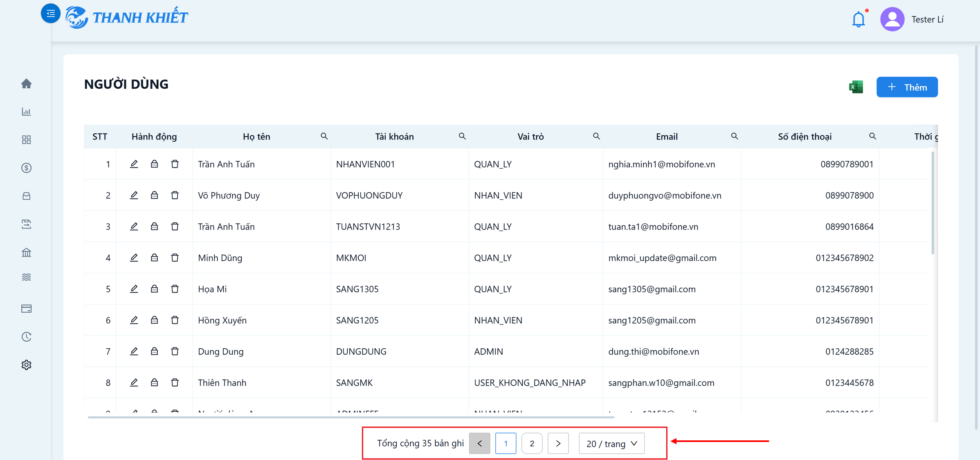The height and width of the screenshot is (460, 980).
Task: Click email sang1305@gmail.com
Action: point(652,289)
